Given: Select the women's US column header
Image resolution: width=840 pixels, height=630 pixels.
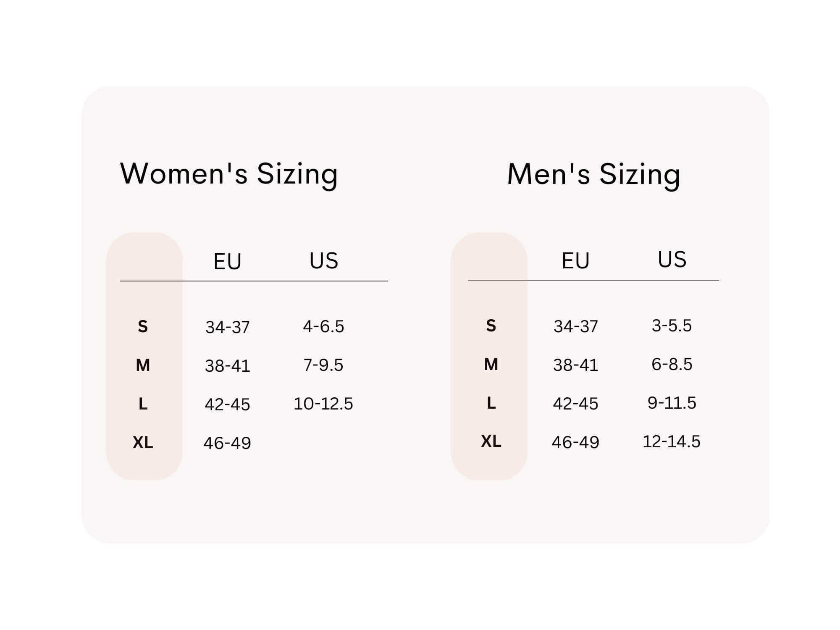Looking at the screenshot, I should (x=323, y=260).
